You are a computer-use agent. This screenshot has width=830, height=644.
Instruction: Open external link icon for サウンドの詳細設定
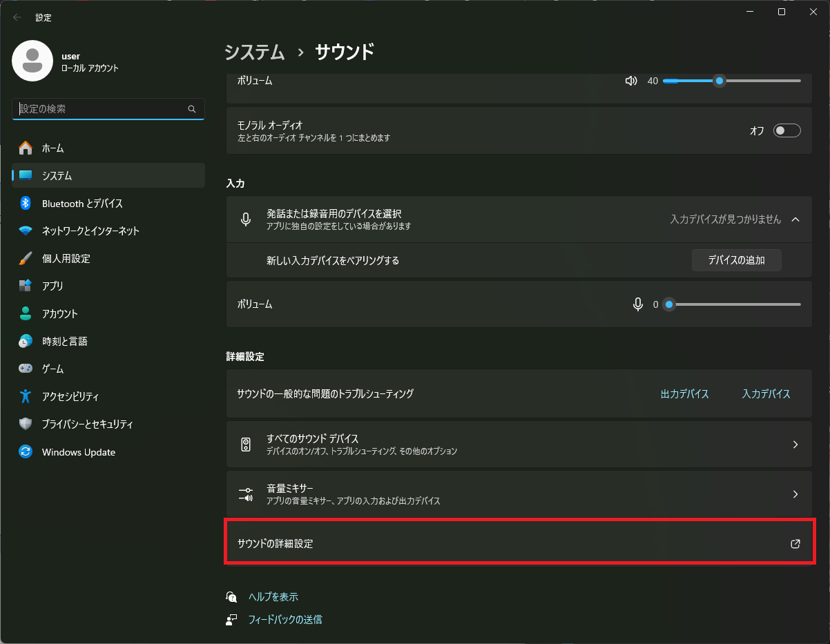tap(795, 544)
